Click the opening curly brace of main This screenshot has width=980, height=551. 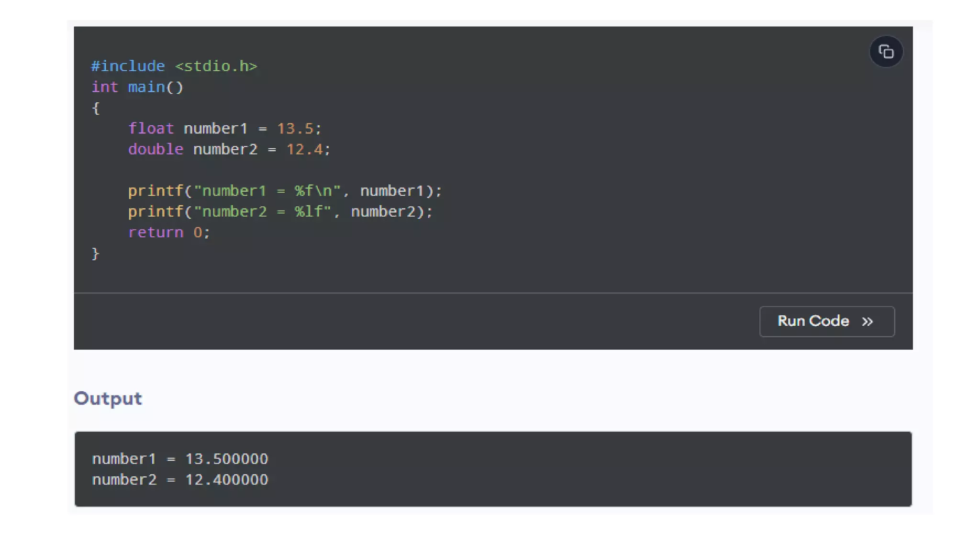coord(95,108)
